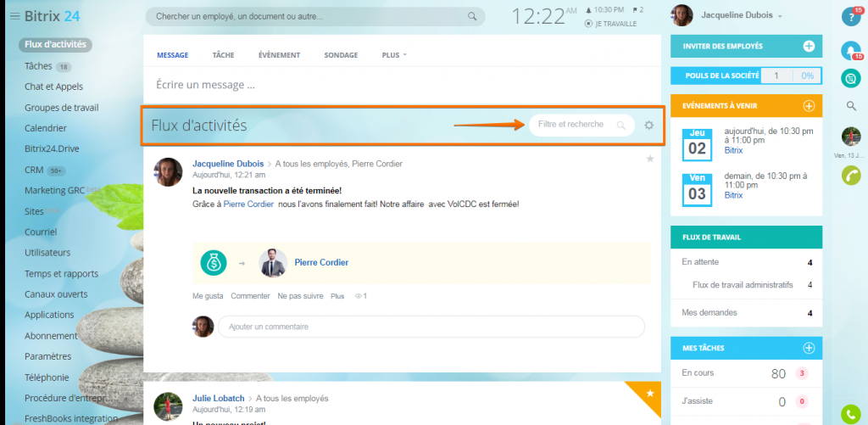Click Me gusta under the post
The height and width of the screenshot is (425, 868).
point(208,296)
